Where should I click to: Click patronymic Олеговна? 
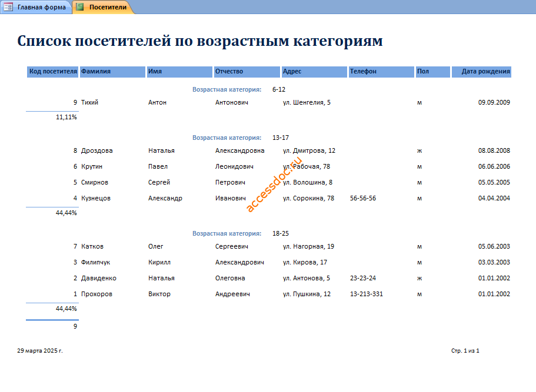pos(230,279)
